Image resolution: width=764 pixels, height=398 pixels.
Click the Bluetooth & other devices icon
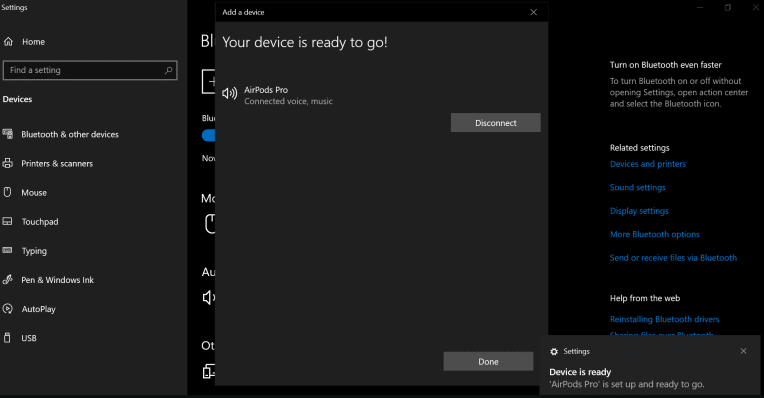(7, 134)
